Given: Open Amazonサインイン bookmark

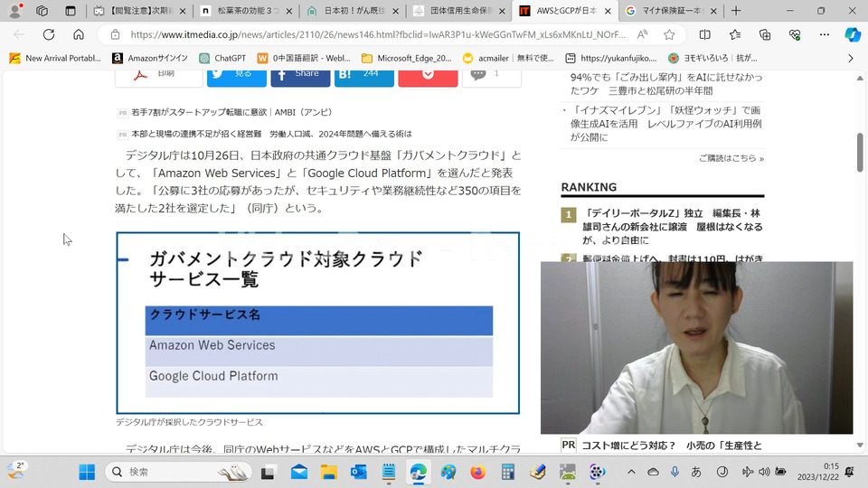Looking at the screenshot, I should [150, 58].
